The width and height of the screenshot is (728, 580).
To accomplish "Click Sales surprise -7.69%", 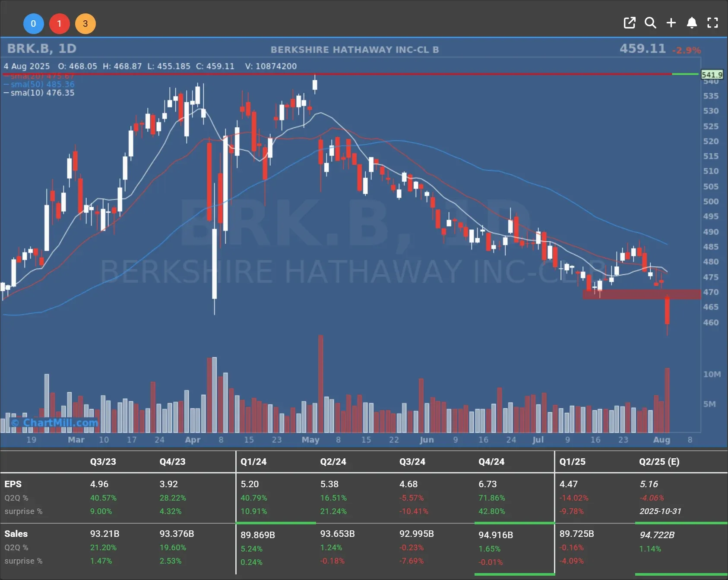I will (411, 561).
